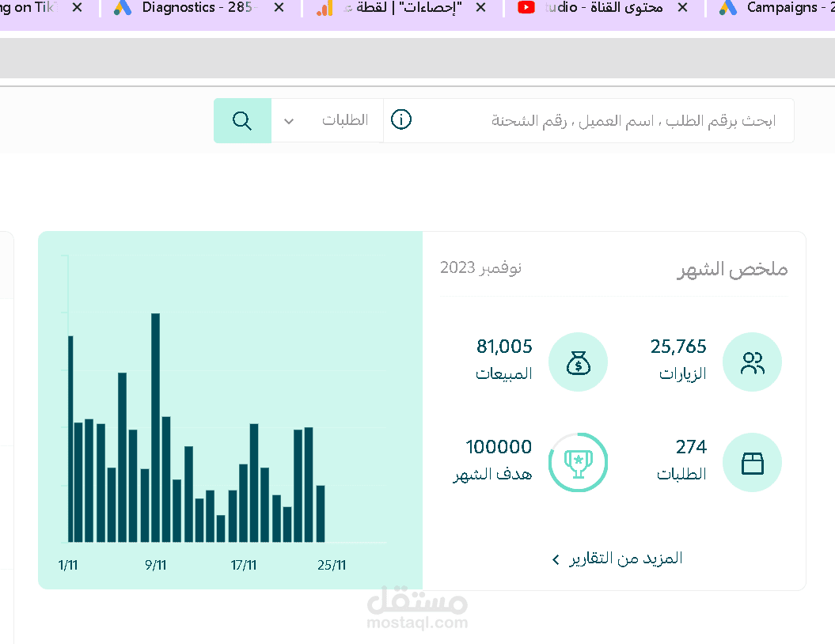Click the YouTube icon on Studio tab

[526, 7]
